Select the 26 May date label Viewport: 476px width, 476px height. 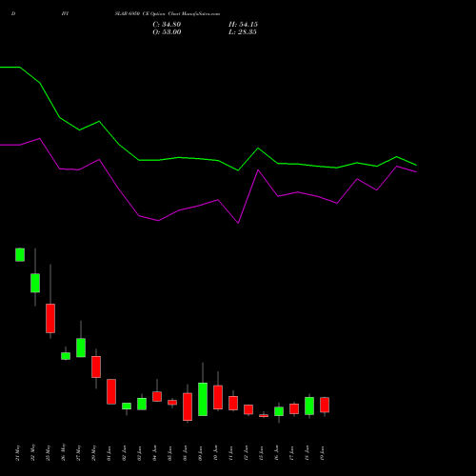[64, 452]
